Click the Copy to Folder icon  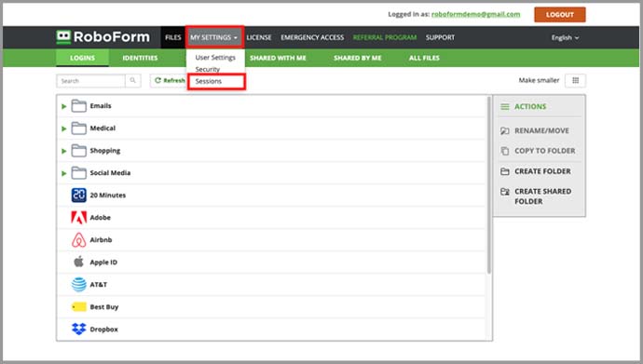505,151
